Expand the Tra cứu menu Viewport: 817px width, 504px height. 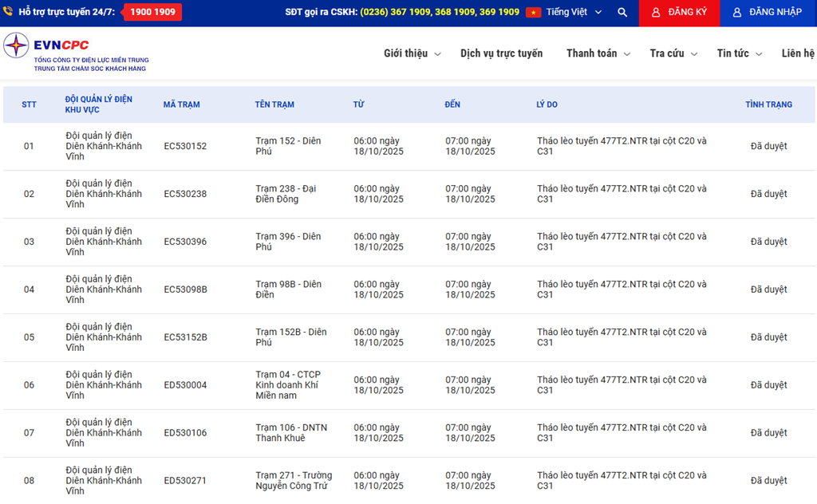673,53
